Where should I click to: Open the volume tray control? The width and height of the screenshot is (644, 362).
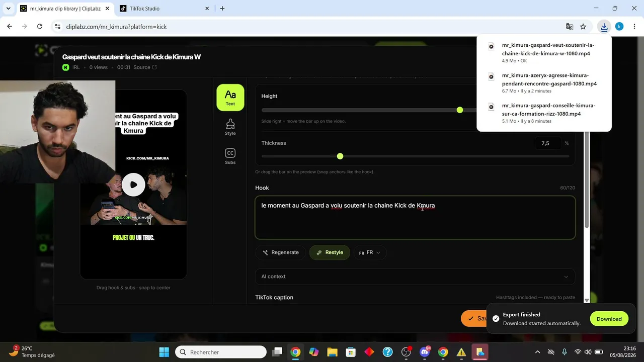[x=588, y=352]
